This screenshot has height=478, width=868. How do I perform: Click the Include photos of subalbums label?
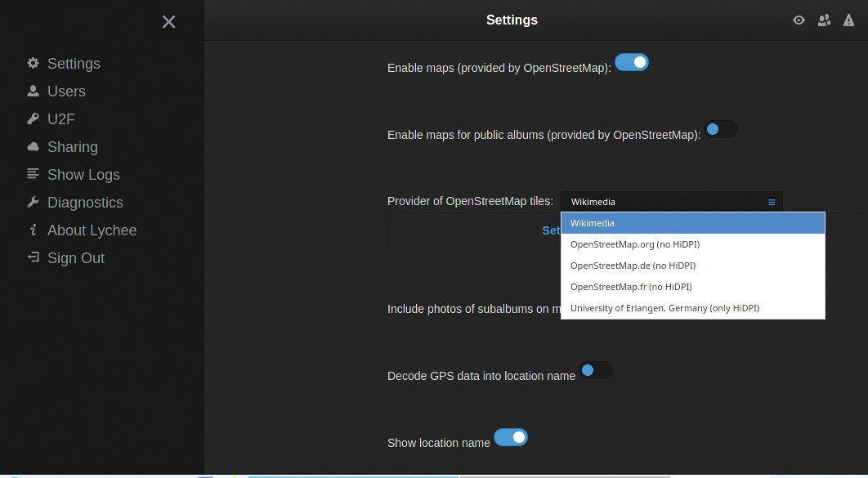474,309
